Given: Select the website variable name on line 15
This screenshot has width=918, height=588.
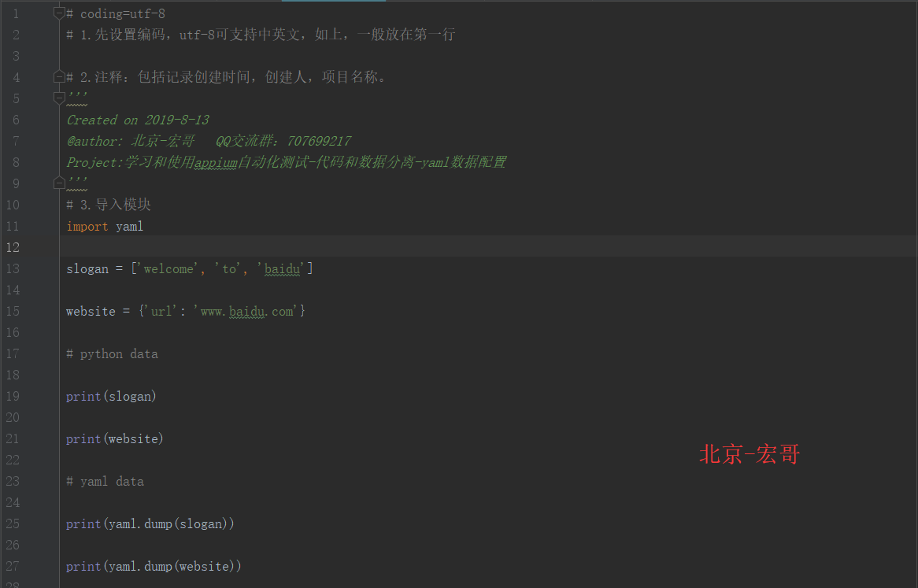Looking at the screenshot, I should coord(90,311).
